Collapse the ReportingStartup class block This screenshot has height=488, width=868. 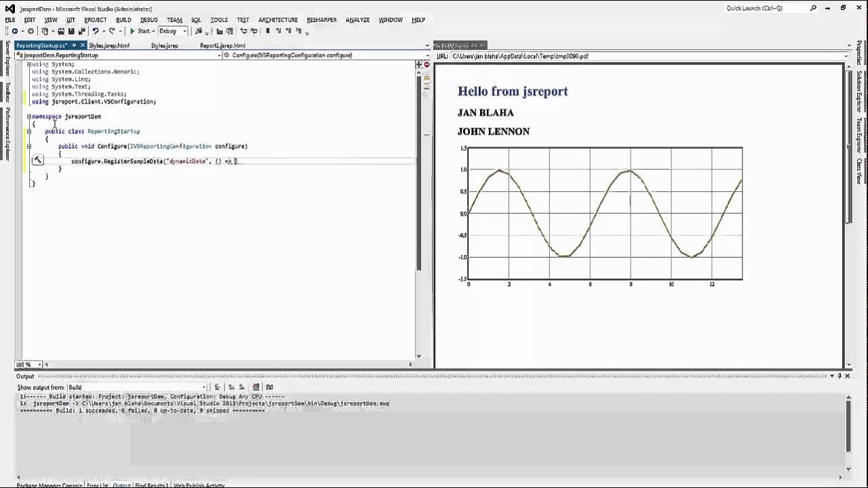[x=28, y=131]
